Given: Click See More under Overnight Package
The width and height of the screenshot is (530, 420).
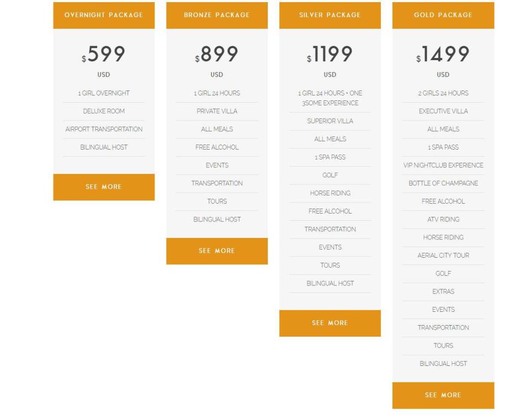Looking at the screenshot, I should pyautogui.click(x=104, y=187).
